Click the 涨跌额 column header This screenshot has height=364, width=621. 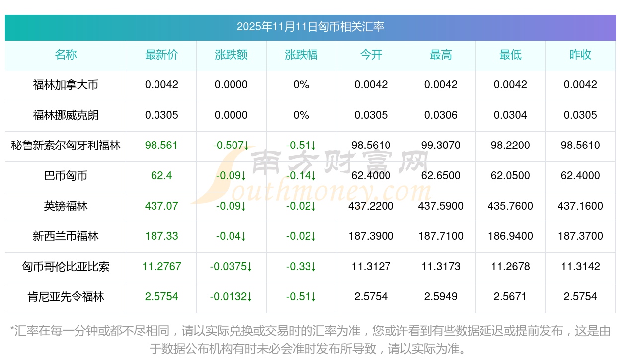(x=231, y=55)
